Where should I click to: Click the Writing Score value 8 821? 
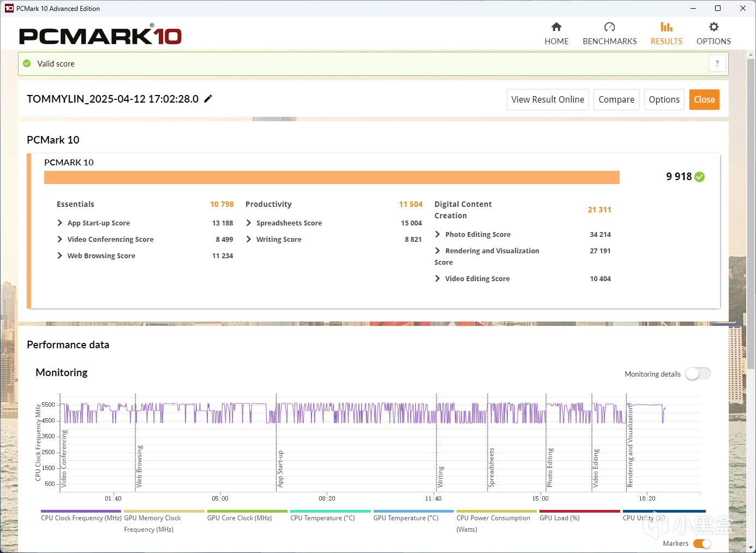point(413,240)
